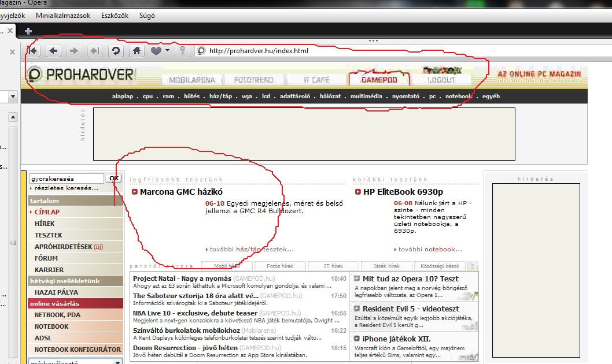612x364 pixels.
Task: Open the vga category link
Action: [x=246, y=96]
